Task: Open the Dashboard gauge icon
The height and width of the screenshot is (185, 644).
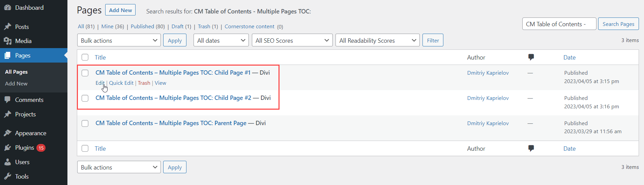Action: pyautogui.click(x=7, y=7)
